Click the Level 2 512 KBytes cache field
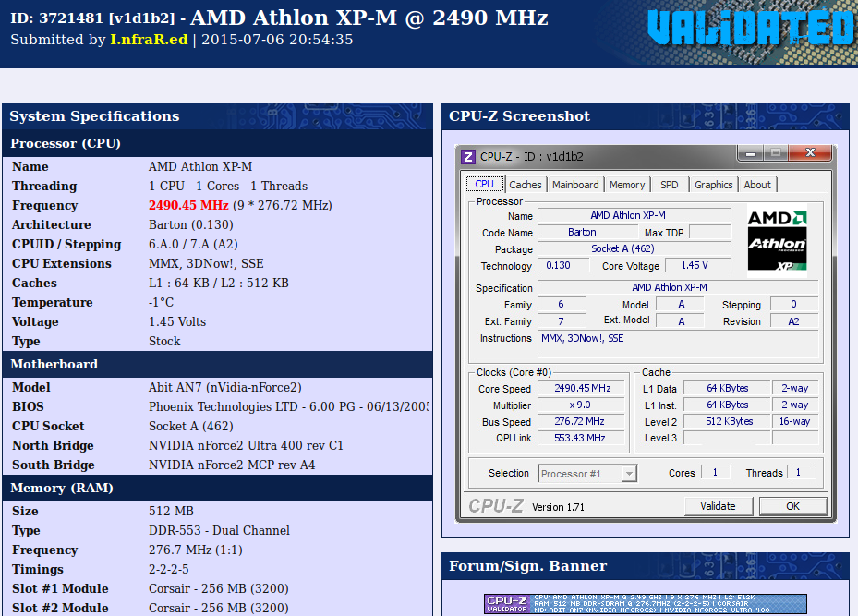The height and width of the screenshot is (616, 858). [x=727, y=421]
